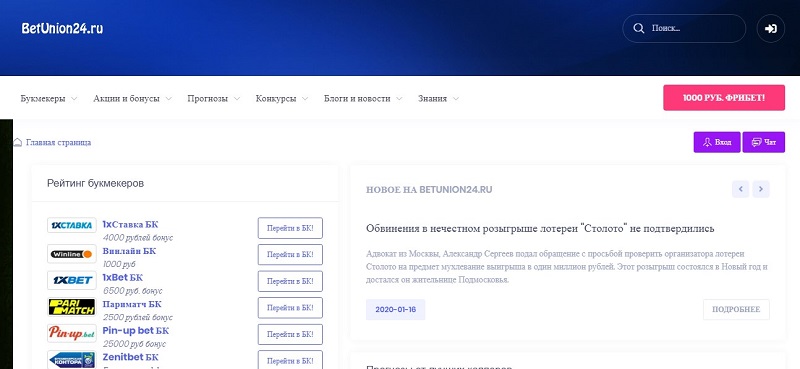Expand the Конкурсы menu
The image size is (800, 369).
coord(282,99)
